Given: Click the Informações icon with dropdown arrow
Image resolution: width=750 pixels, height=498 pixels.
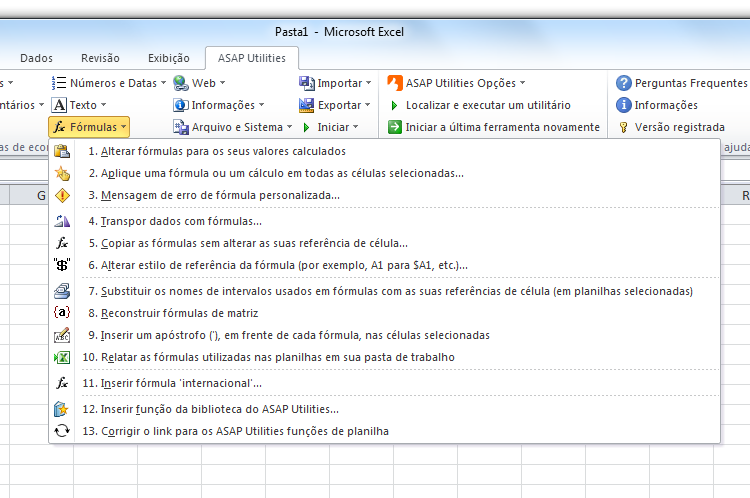Looking at the screenshot, I should pyautogui.click(x=180, y=105).
